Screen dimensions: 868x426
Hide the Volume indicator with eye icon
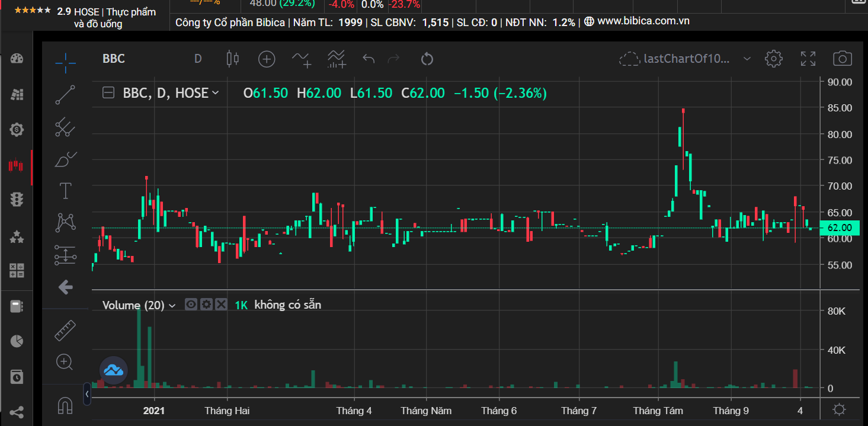coord(191,305)
